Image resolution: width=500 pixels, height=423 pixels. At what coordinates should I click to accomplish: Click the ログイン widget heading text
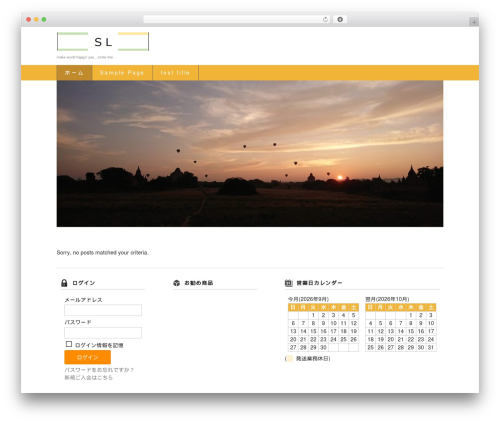click(84, 283)
